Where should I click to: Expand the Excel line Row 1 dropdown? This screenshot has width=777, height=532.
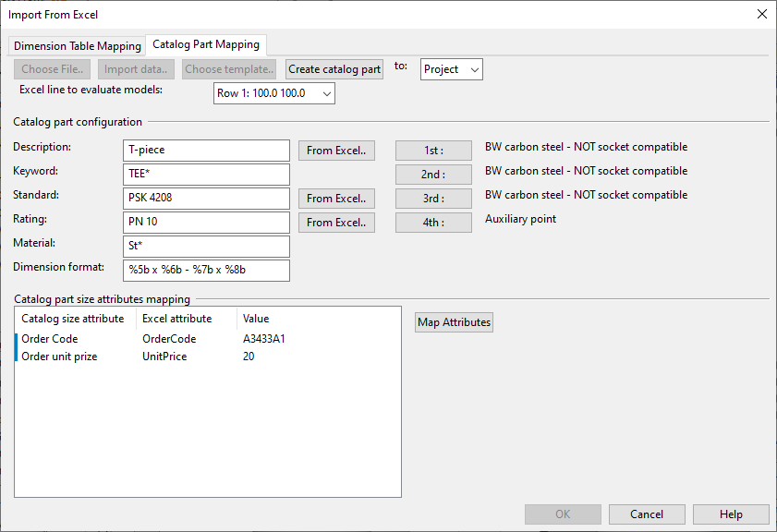coord(274,93)
